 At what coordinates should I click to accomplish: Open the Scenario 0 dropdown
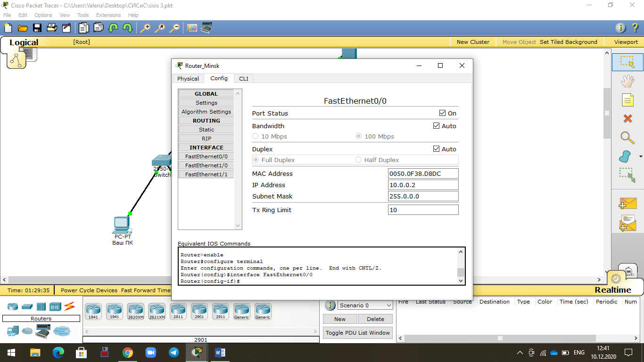click(365, 305)
